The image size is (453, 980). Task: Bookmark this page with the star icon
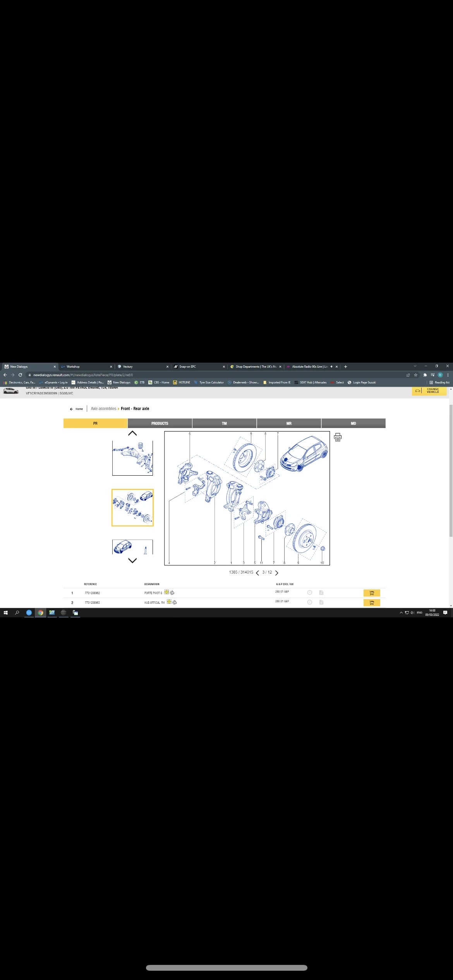click(416, 375)
